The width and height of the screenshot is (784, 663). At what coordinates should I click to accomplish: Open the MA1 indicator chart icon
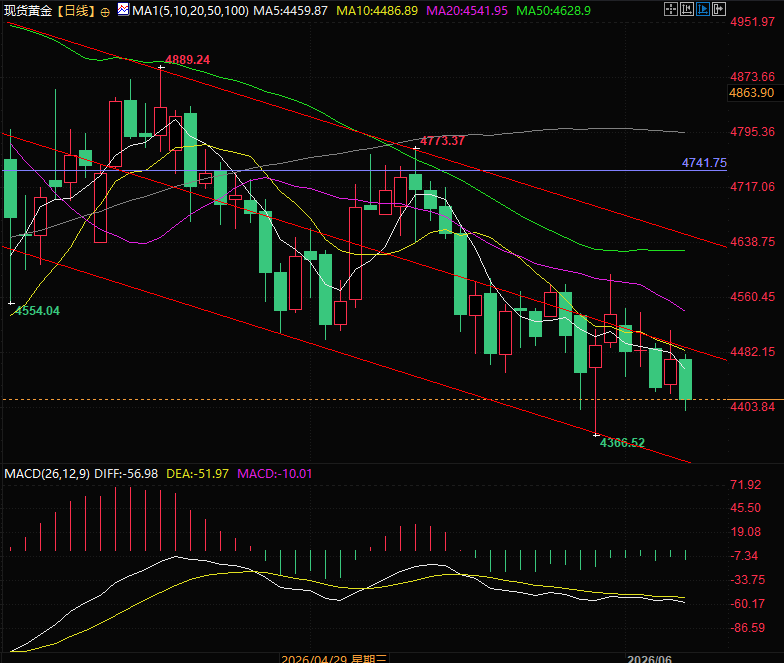(124, 9)
